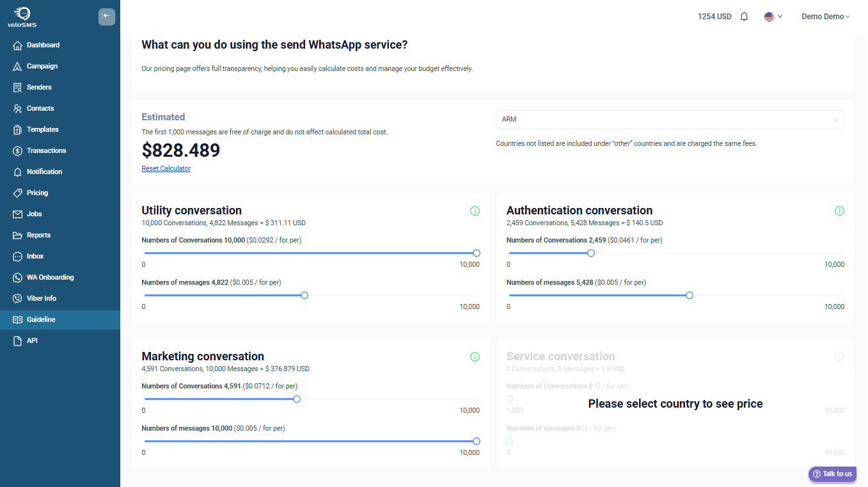
Task: Click the Marketing conversation heading
Action: (203, 356)
